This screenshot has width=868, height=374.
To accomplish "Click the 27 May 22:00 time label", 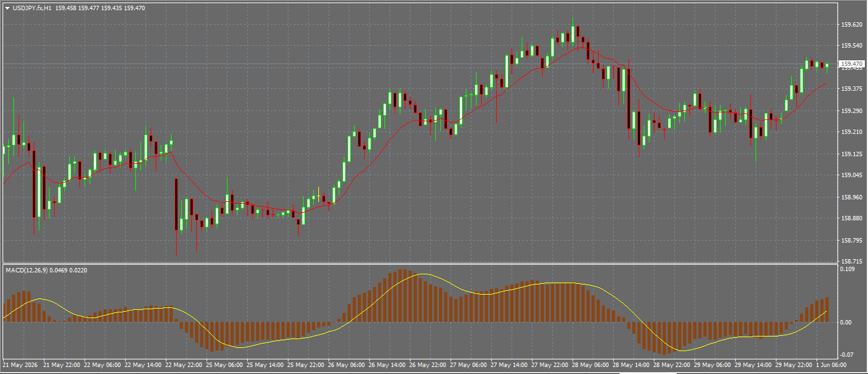I will click(550, 366).
